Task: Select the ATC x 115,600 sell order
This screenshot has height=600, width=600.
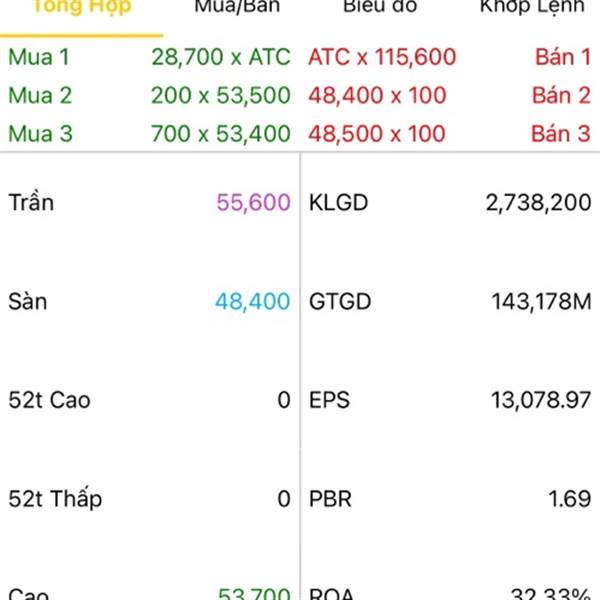Action: 382,57
